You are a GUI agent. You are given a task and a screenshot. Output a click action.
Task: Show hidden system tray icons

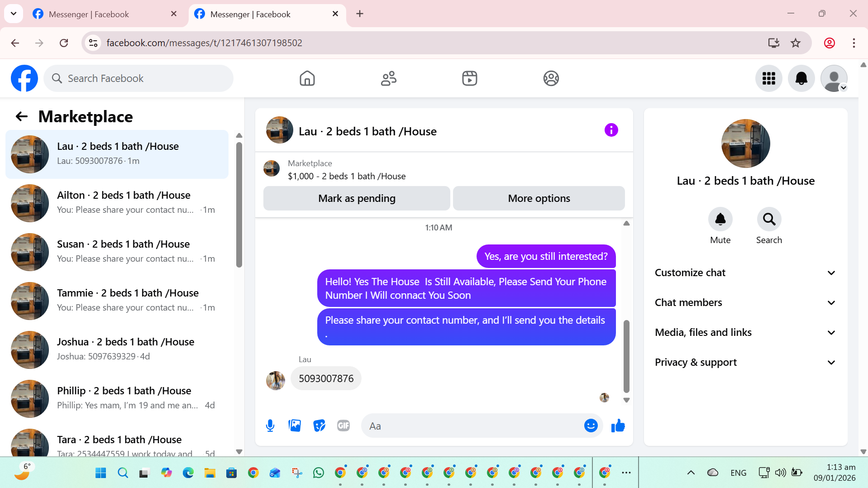(691, 473)
